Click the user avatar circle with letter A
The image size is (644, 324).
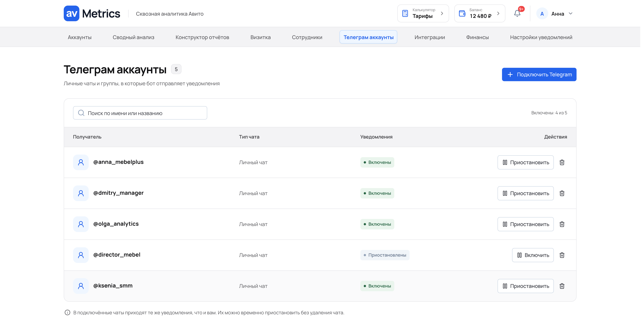click(x=542, y=14)
